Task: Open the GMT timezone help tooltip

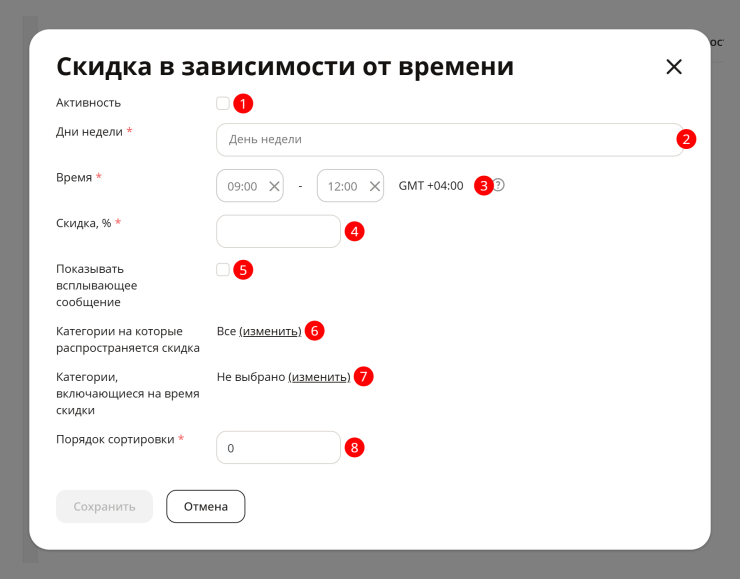Action: click(499, 185)
